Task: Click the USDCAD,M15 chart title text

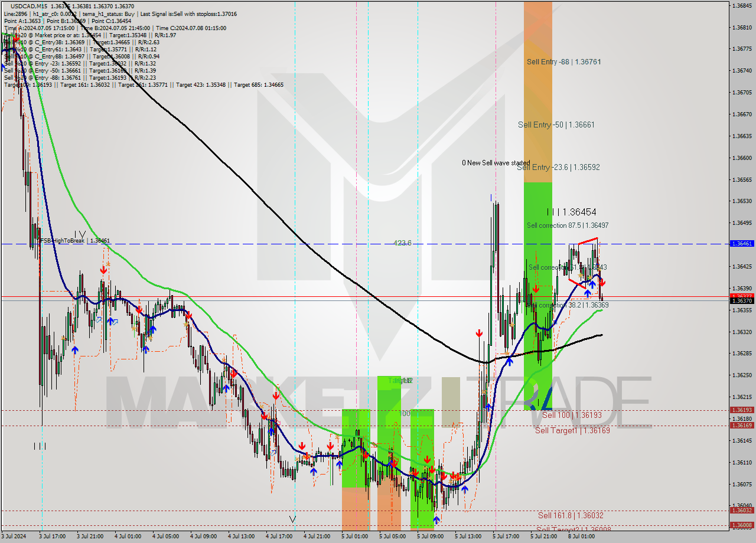Action: click(30, 6)
